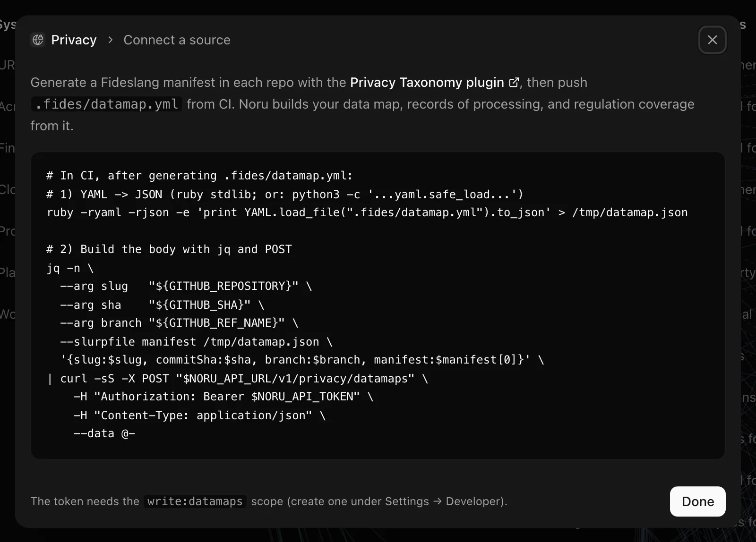Close the Connect a source dialog
756x542 pixels.
point(712,40)
